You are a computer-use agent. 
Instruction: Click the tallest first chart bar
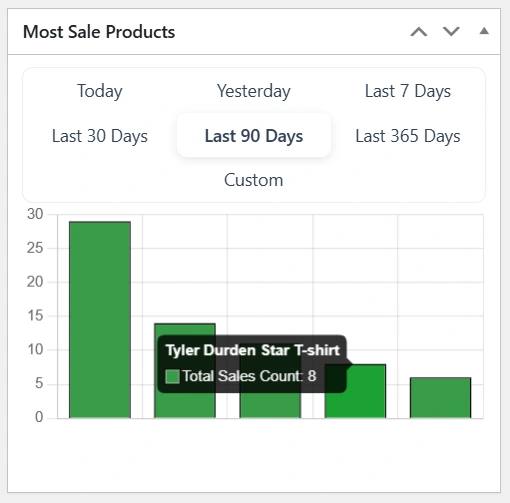point(100,320)
